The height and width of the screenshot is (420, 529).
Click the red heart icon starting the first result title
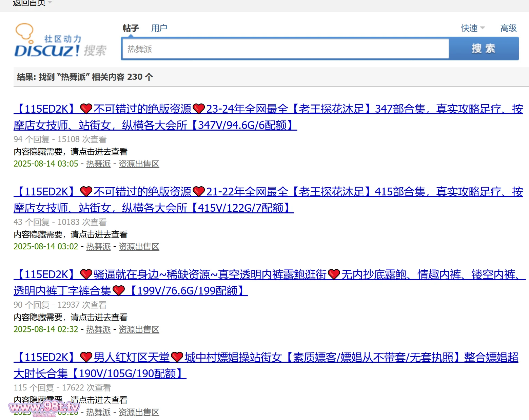click(86, 109)
